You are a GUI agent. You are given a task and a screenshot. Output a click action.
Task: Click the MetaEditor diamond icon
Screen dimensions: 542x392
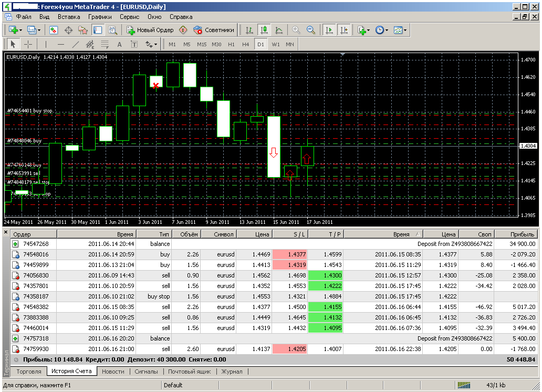pos(183,30)
